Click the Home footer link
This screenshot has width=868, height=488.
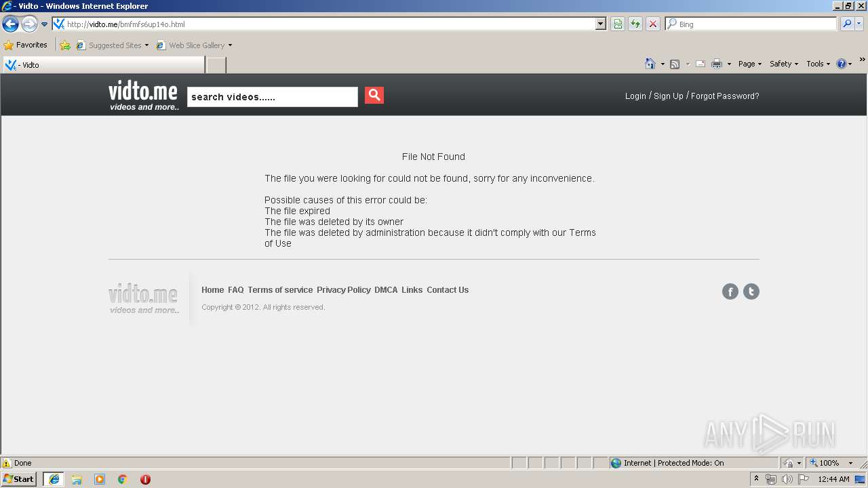(x=212, y=290)
